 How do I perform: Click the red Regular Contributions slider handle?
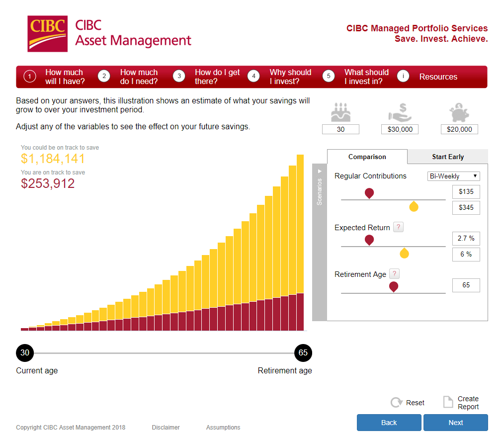click(369, 193)
